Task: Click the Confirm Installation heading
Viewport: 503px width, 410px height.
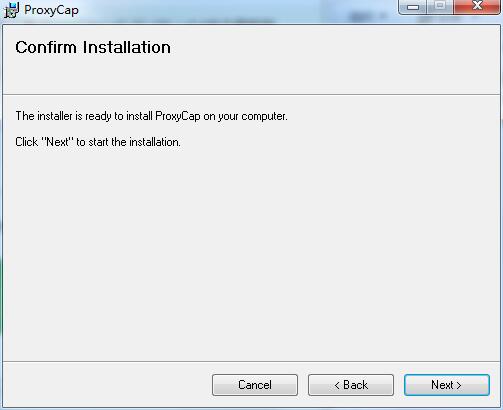Action: point(93,47)
